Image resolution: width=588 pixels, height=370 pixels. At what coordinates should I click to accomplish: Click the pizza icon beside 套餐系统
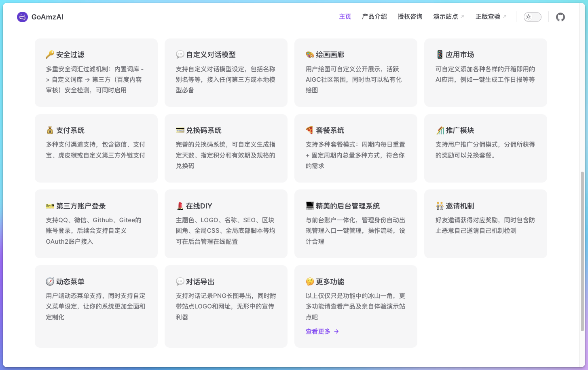click(310, 130)
